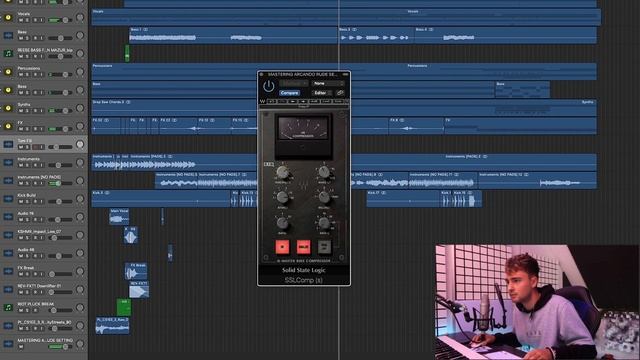
Task: Select the FX Break audio region
Action: [x=136, y=271]
